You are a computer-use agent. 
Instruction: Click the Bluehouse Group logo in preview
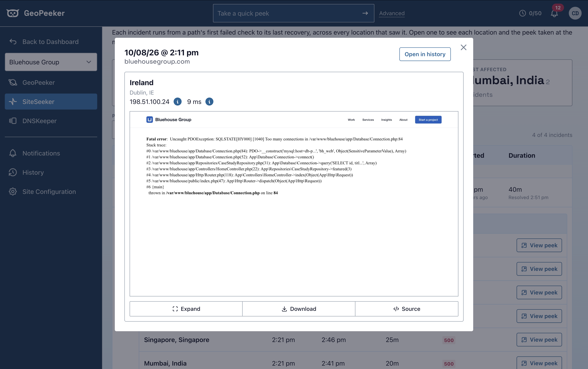click(x=169, y=120)
